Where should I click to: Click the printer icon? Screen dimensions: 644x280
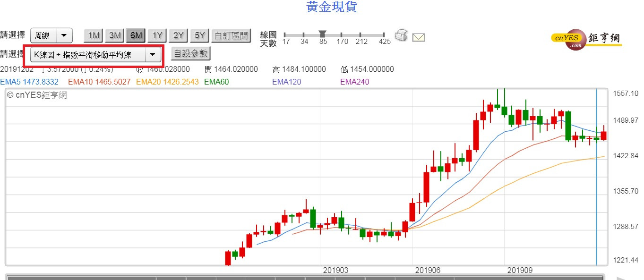(401, 35)
